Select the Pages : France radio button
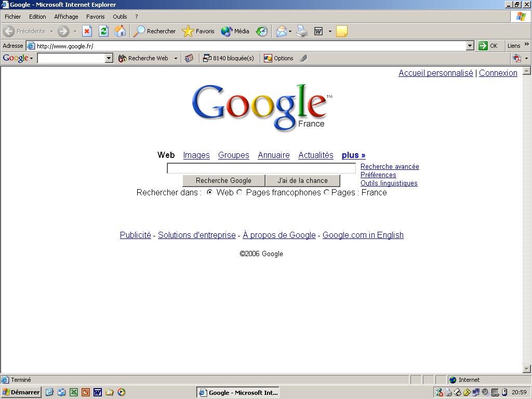 click(326, 192)
